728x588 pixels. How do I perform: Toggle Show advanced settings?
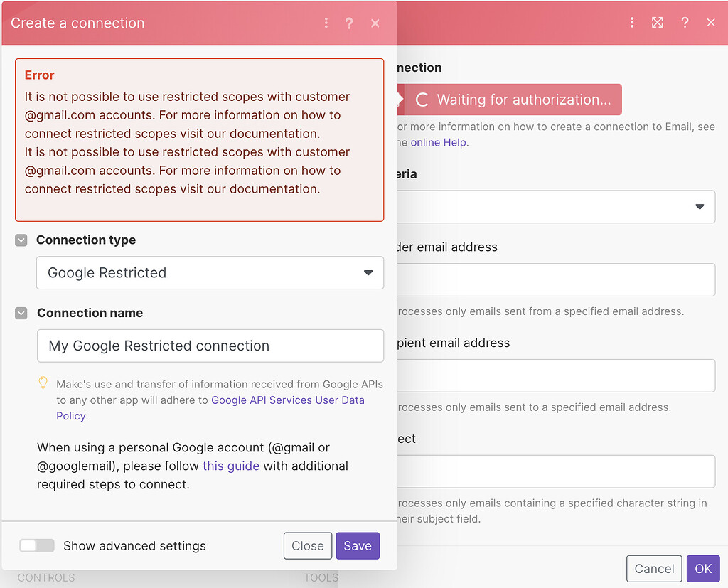pos(36,545)
